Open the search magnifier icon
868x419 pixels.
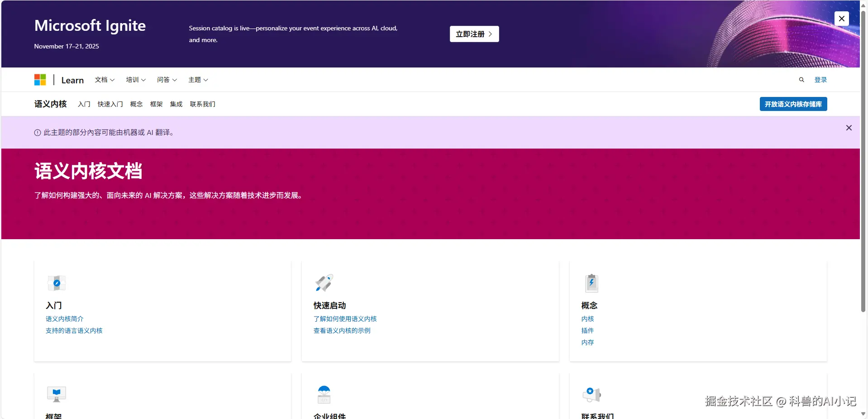[x=801, y=80]
